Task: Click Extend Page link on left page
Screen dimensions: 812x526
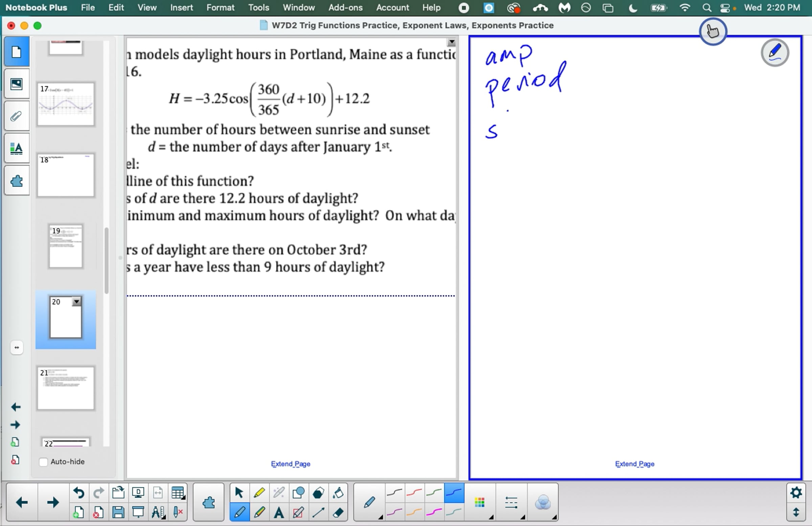Action: [x=290, y=463]
